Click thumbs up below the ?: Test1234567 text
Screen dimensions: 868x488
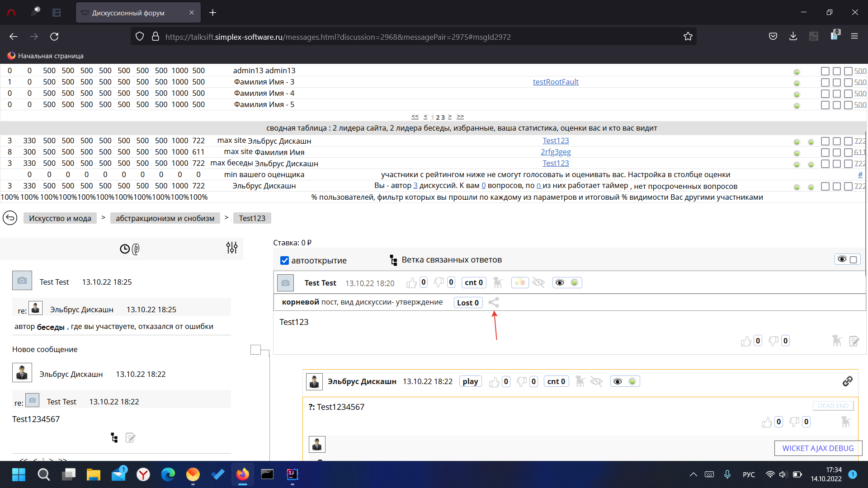[767, 422]
